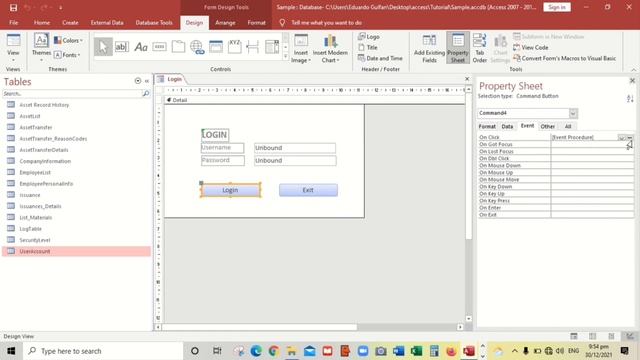Insert a Logo in header
Screen dimensions: 640x360
click(369, 37)
